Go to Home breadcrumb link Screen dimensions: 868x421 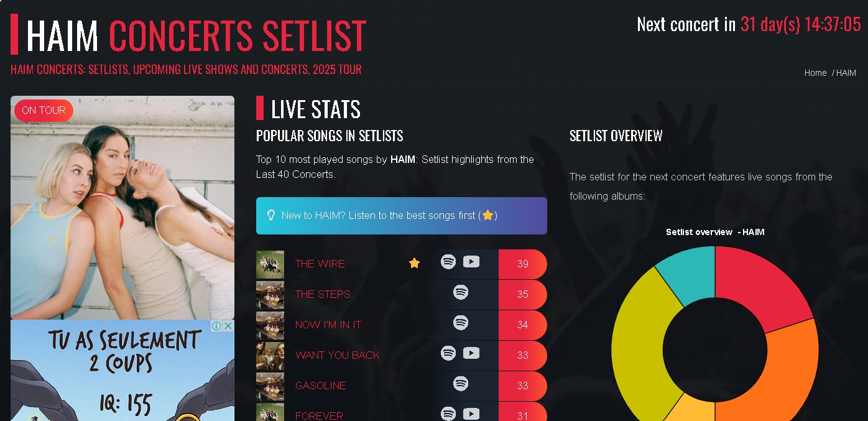815,73
